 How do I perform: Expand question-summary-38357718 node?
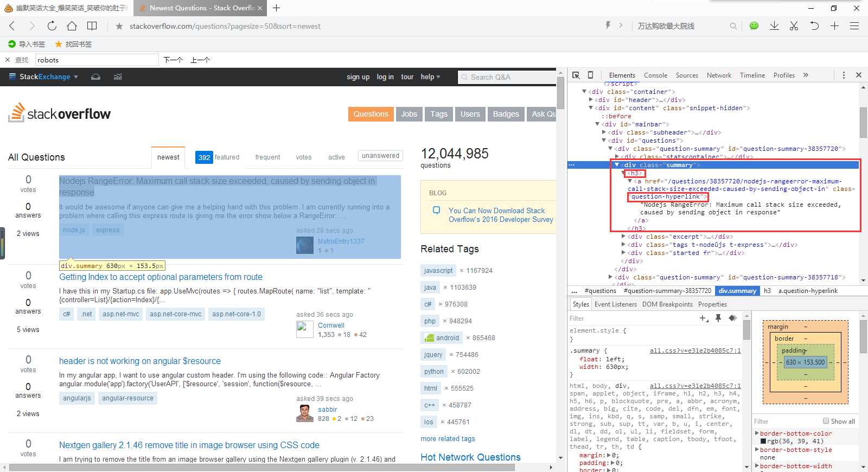610,277
